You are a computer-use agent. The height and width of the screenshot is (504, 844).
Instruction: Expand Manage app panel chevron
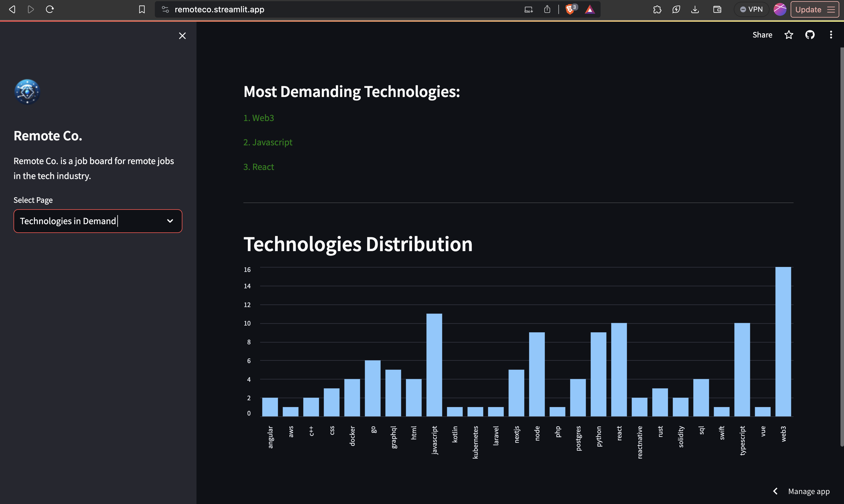click(775, 491)
